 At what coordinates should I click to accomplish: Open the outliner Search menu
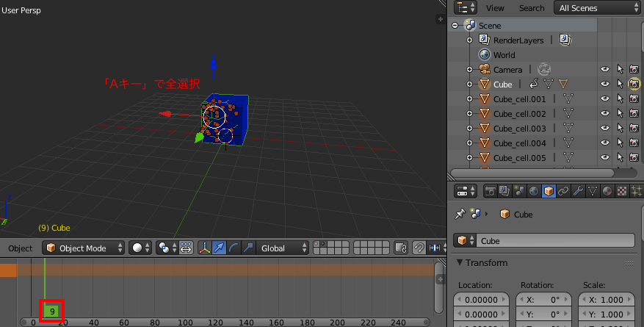(532, 8)
